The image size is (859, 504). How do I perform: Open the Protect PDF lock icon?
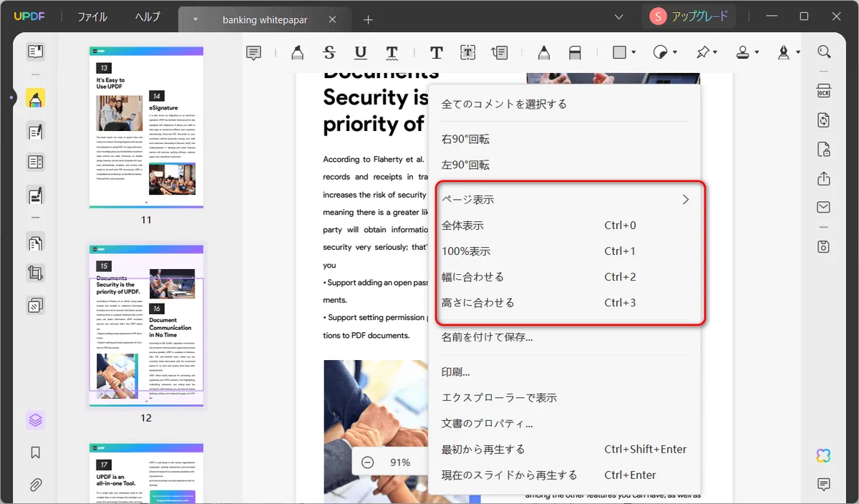point(824,150)
